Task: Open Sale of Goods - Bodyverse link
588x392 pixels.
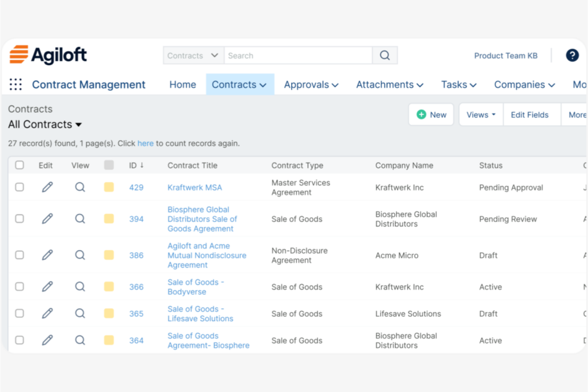Action: click(x=195, y=287)
